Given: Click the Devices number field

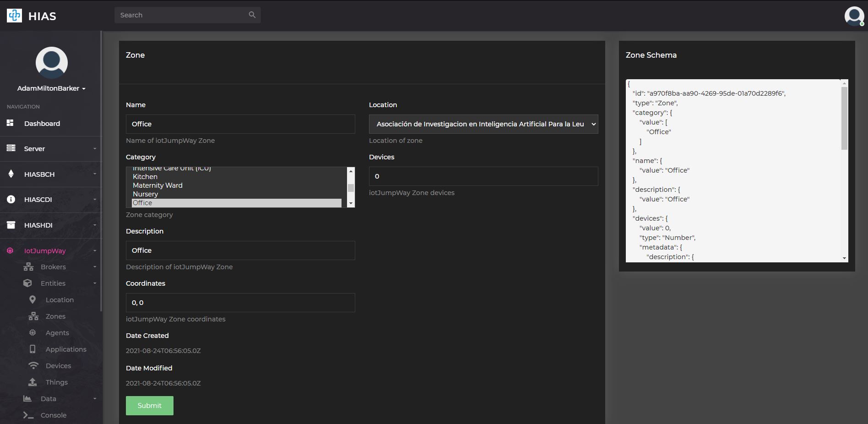Looking at the screenshot, I should [x=483, y=176].
